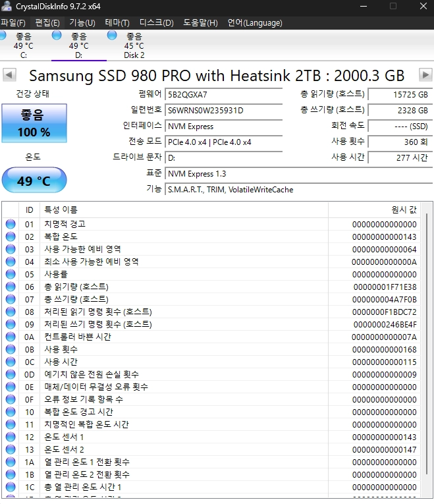Click rotation rate value ---- (SSD)
The width and height of the screenshot is (434, 504).
click(400, 126)
